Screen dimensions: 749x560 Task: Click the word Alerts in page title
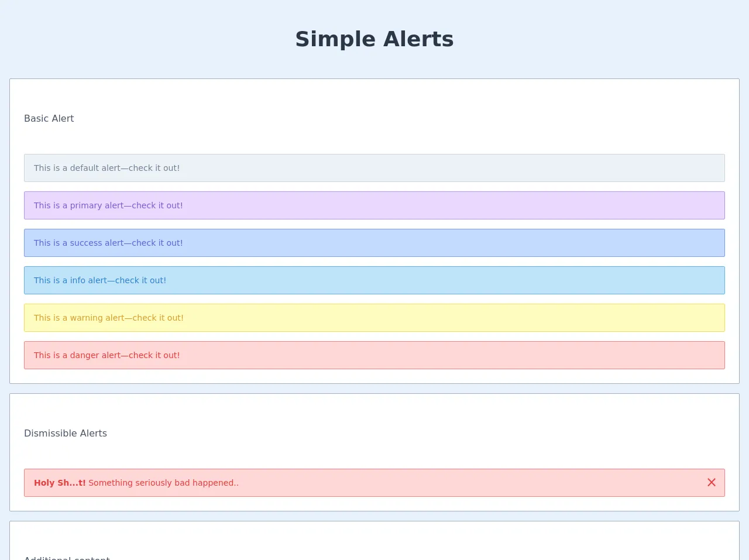[x=418, y=39]
